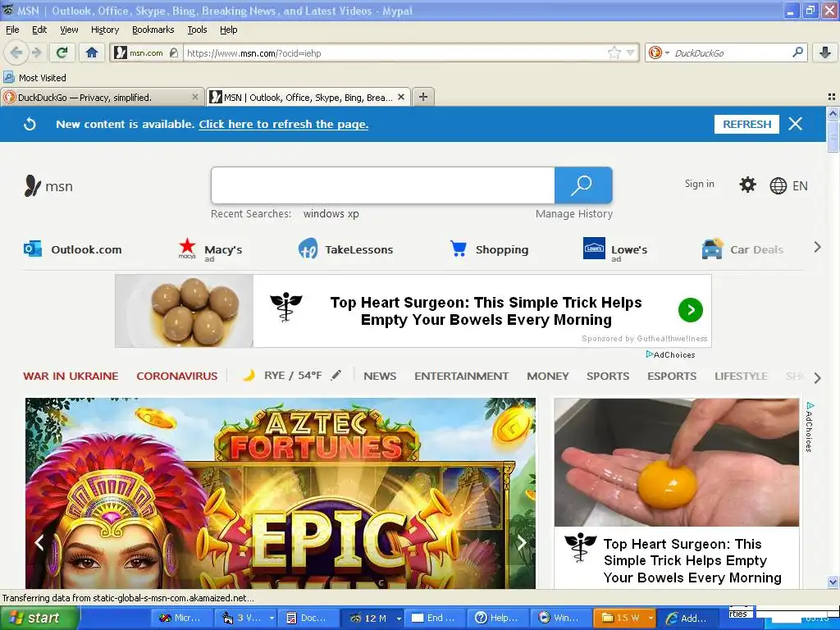Click Sign in link
The height and width of the screenshot is (630, 840).
tap(699, 184)
